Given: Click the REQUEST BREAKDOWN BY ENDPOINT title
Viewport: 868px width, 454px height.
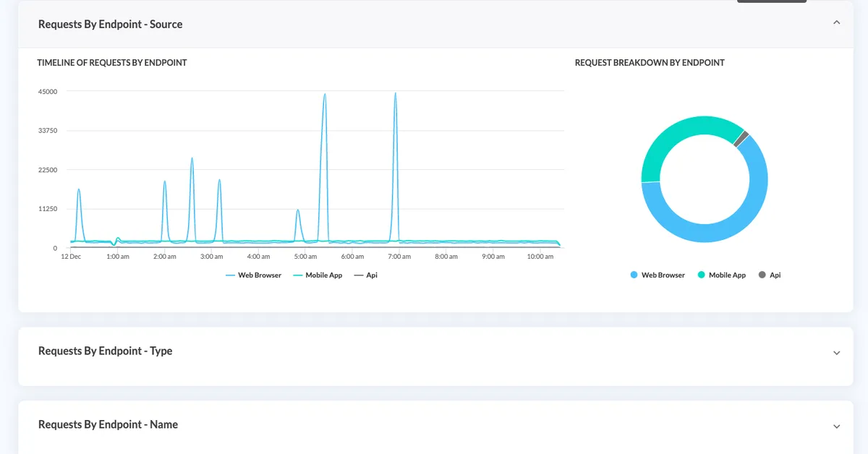Looking at the screenshot, I should pos(650,62).
